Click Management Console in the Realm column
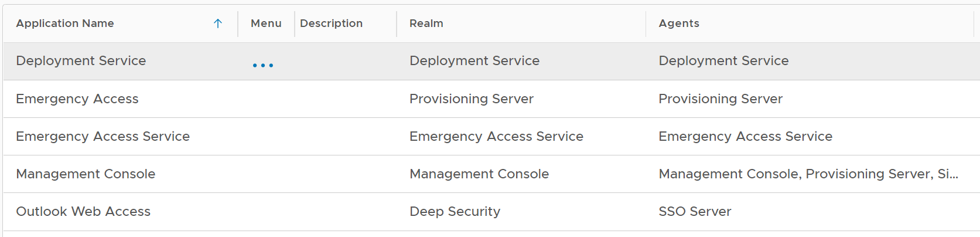980x237 pixels. pos(479,174)
